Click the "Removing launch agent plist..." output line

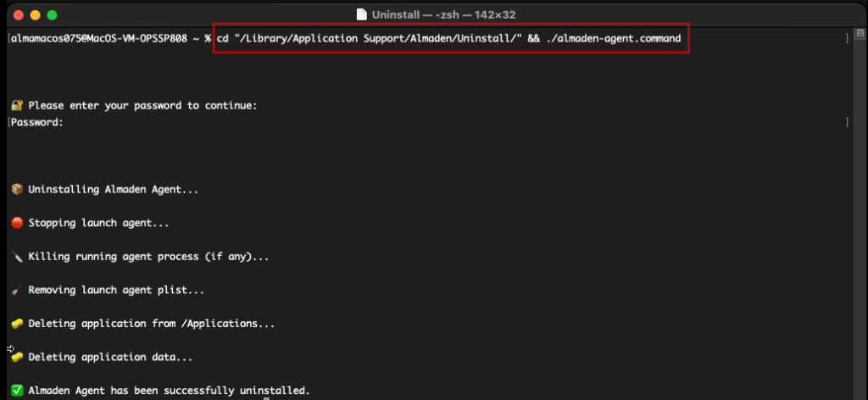[x=116, y=290]
